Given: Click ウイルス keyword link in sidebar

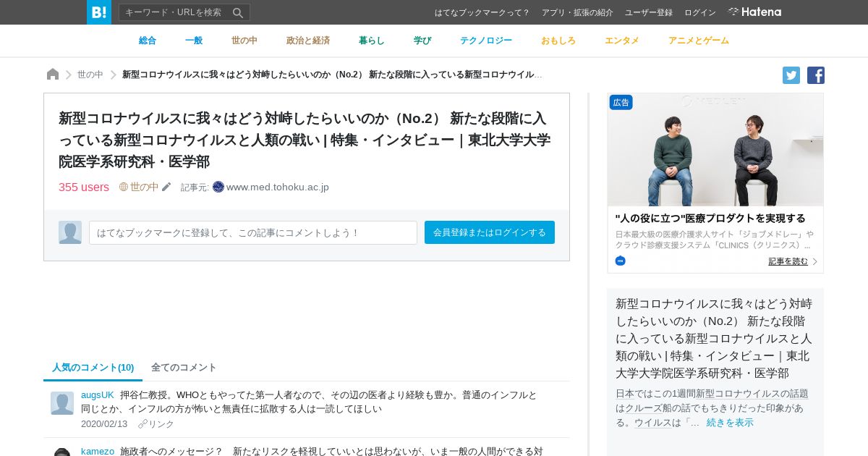Looking at the screenshot, I should (x=653, y=422).
